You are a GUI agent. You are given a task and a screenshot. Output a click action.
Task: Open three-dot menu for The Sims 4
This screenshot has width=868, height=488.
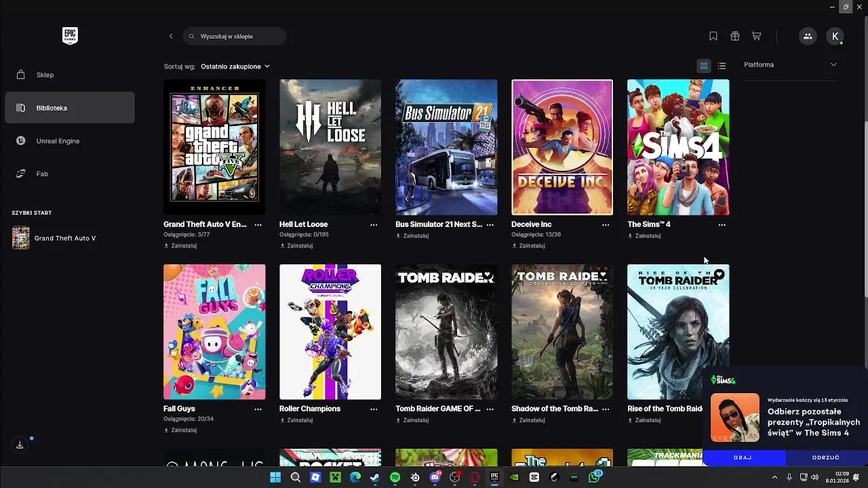pyautogui.click(x=722, y=224)
